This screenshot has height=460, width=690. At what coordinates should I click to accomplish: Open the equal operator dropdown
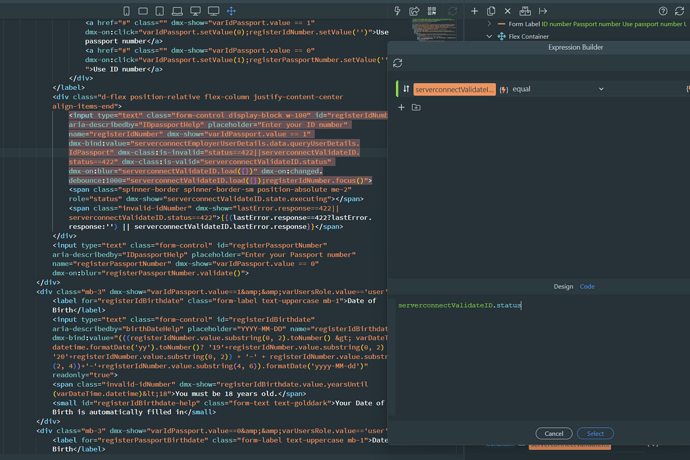(x=558, y=89)
